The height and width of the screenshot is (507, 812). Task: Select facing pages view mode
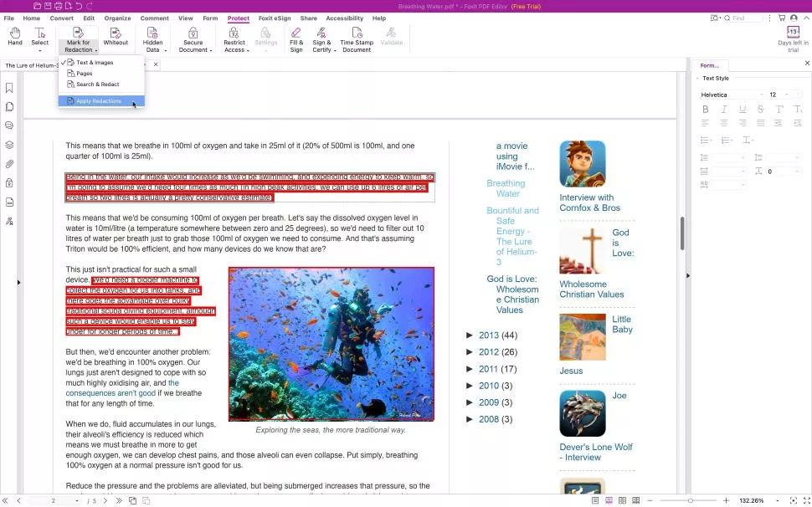tap(623, 501)
